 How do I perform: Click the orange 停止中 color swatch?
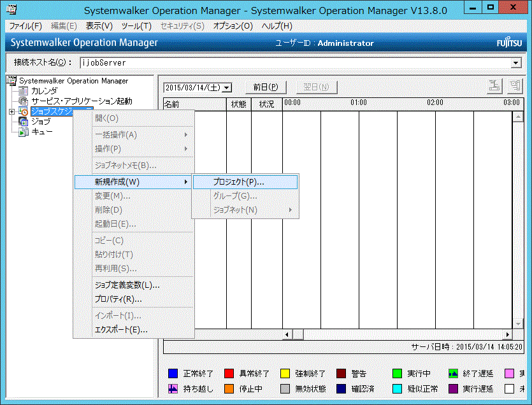pos(229,388)
